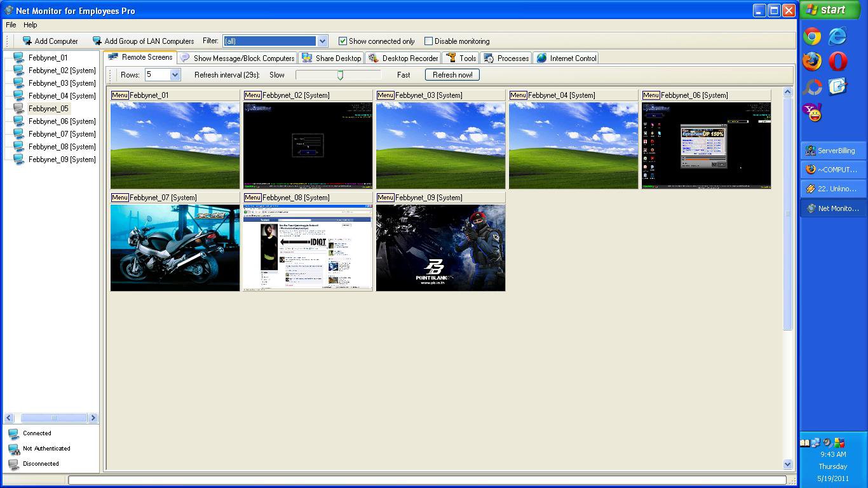Open the Menu dropdown for Febbynet_01 screen
The image size is (868, 488).
119,95
